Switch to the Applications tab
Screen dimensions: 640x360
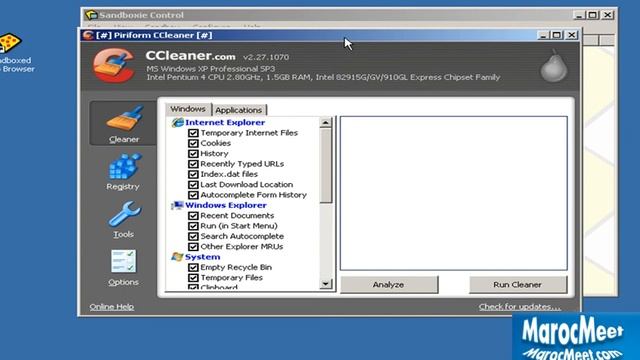click(x=239, y=110)
